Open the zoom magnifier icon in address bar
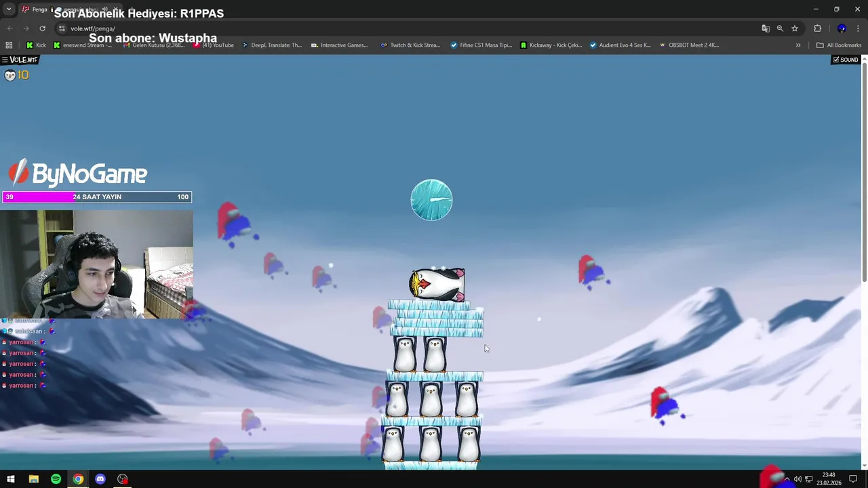The image size is (868, 488). tap(780, 28)
